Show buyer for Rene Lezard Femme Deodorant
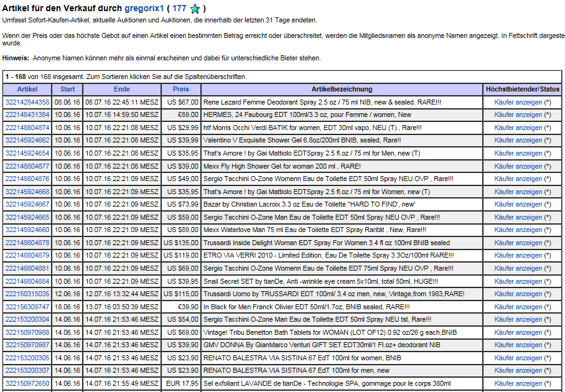 (x=518, y=102)
